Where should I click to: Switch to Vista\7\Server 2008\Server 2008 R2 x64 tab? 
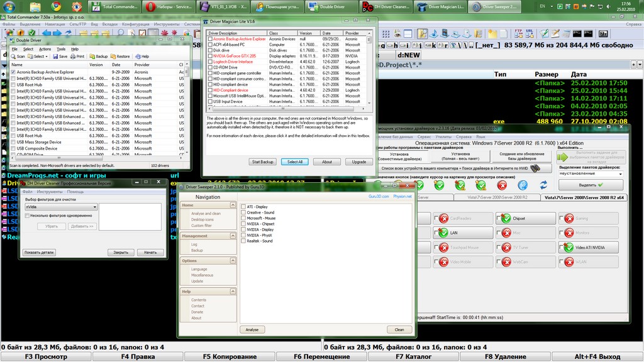point(584,197)
